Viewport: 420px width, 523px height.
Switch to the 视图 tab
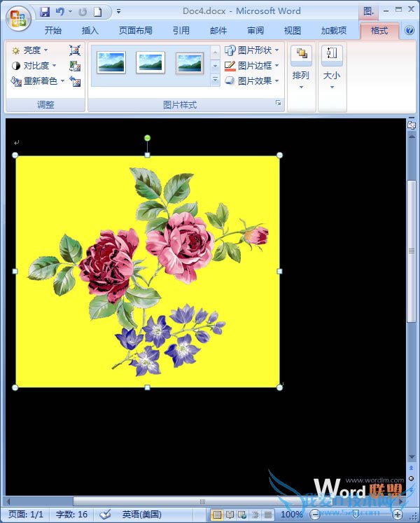[293, 31]
